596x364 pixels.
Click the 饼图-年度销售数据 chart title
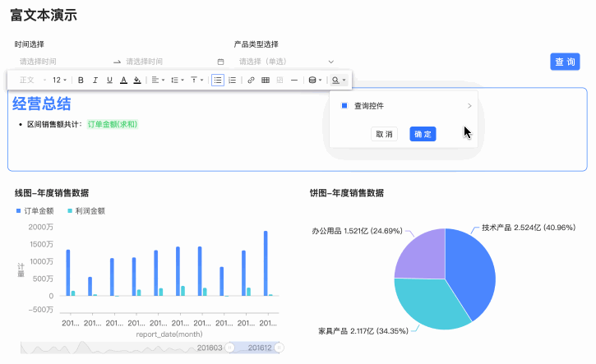347,193
